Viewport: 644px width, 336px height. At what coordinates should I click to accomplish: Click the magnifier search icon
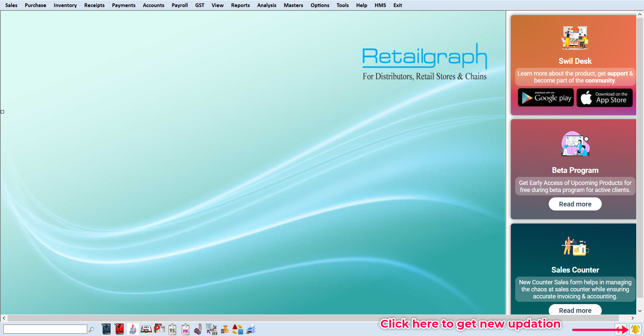[x=91, y=329]
